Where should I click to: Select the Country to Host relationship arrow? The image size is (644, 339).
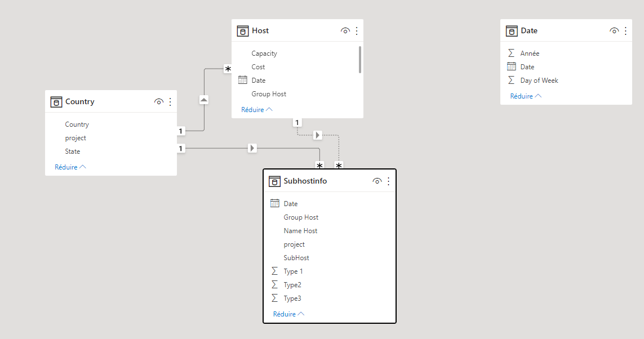point(204,100)
